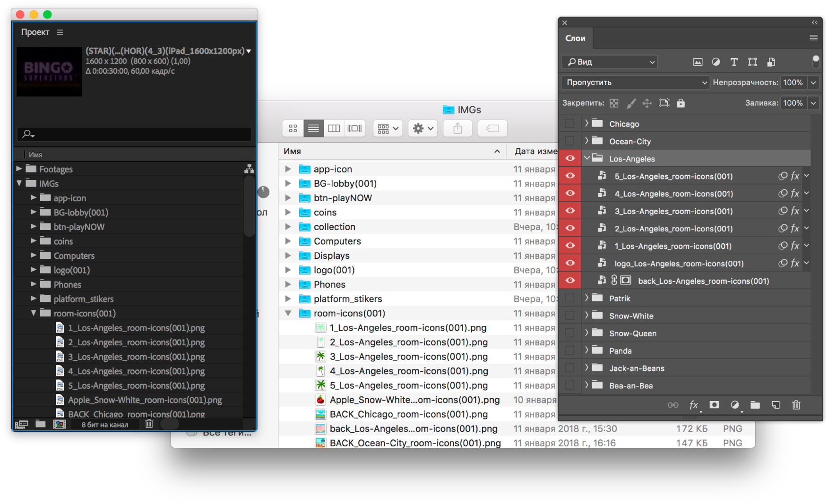This screenshot has width=827, height=504.
Task: Show the Snow-White group
Action: 570,316
